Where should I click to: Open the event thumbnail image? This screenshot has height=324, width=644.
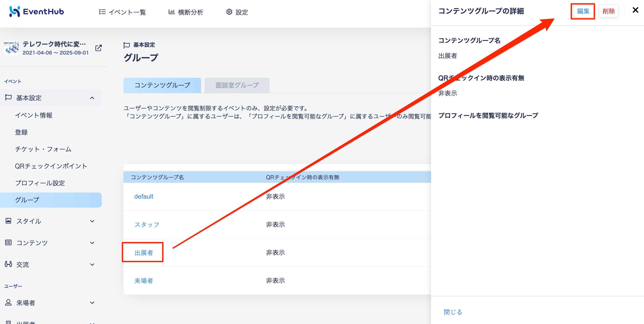click(x=11, y=48)
